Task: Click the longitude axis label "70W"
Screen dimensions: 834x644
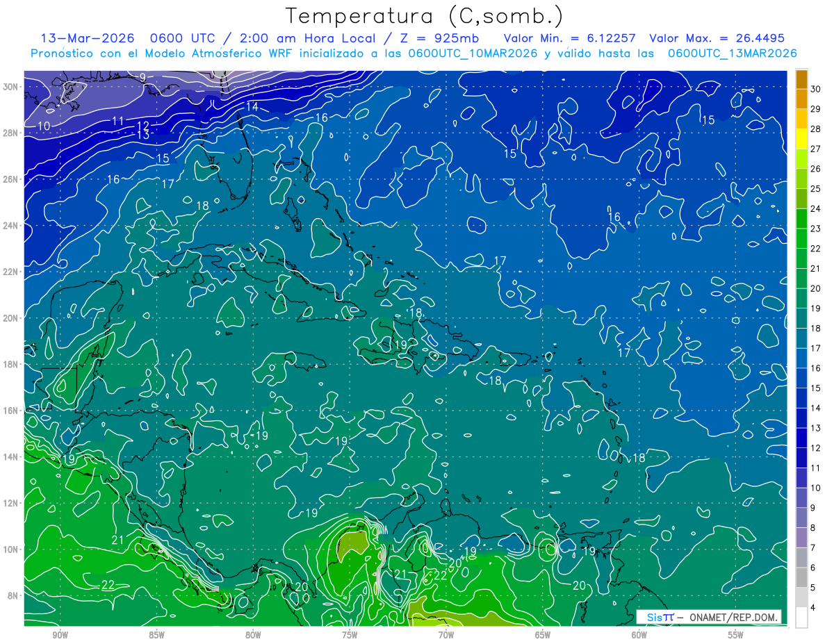Action: click(446, 635)
